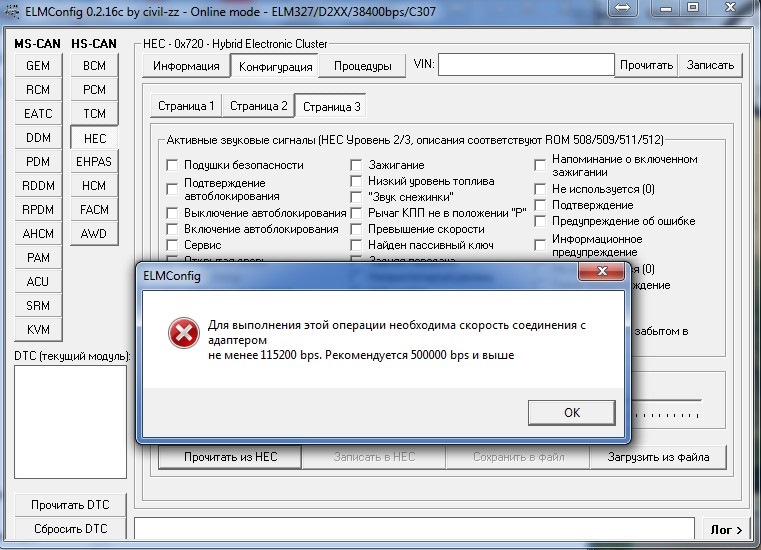Check Предупреждение об ошибке
This screenshot has width=761, height=550.
pos(540,221)
